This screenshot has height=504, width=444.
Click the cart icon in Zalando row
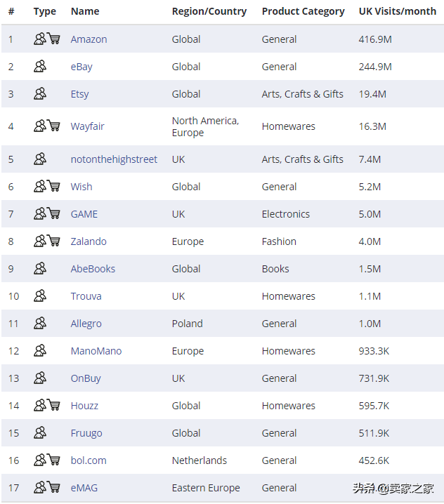[x=53, y=241]
